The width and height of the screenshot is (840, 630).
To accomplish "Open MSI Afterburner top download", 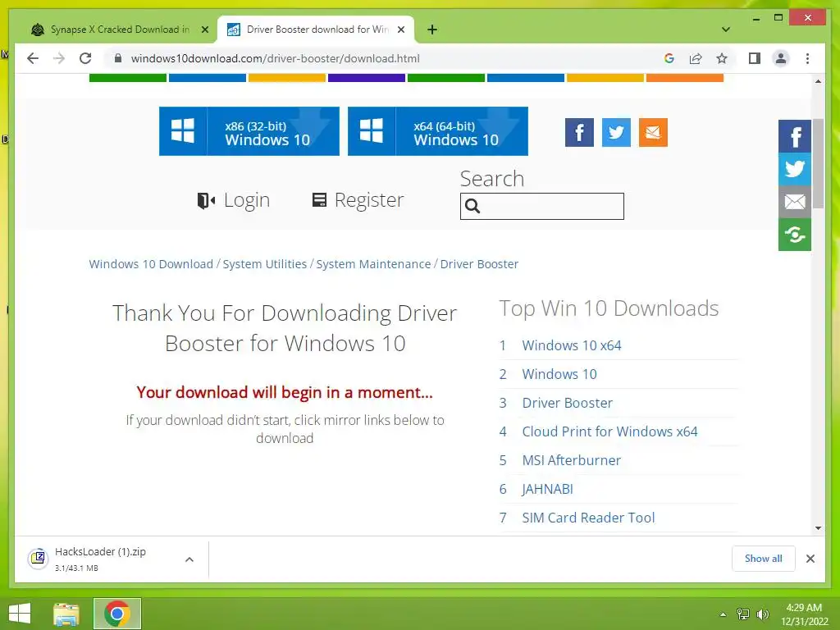I will coord(572,460).
